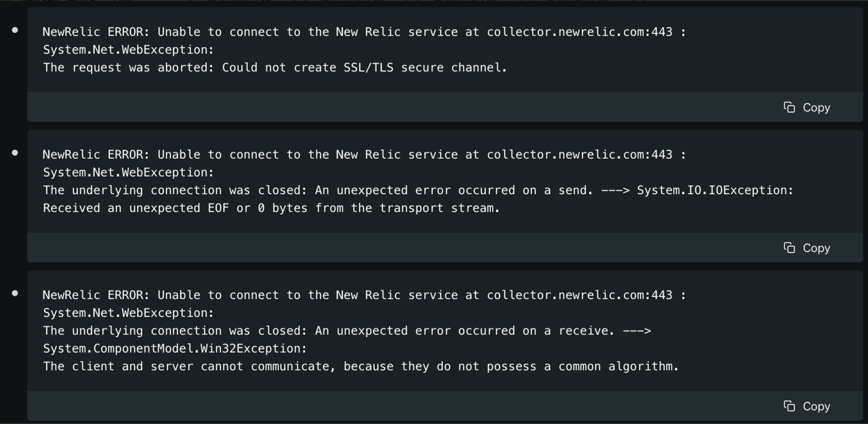Click the bullet beside the second NewRelic error
Image resolution: width=868 pixels, height=424 pixels.
(15, 153)
